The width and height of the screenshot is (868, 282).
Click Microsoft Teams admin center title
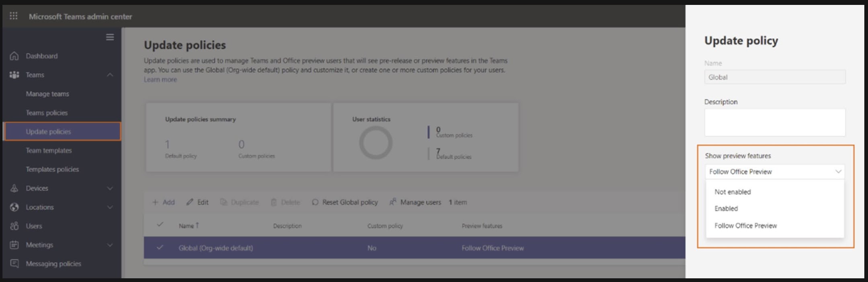pos(80,16)
